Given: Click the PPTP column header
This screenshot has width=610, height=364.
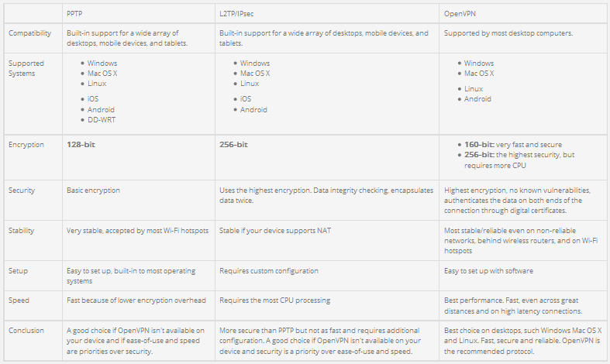Looking at the screenshot, I should [x=76, y=15].
